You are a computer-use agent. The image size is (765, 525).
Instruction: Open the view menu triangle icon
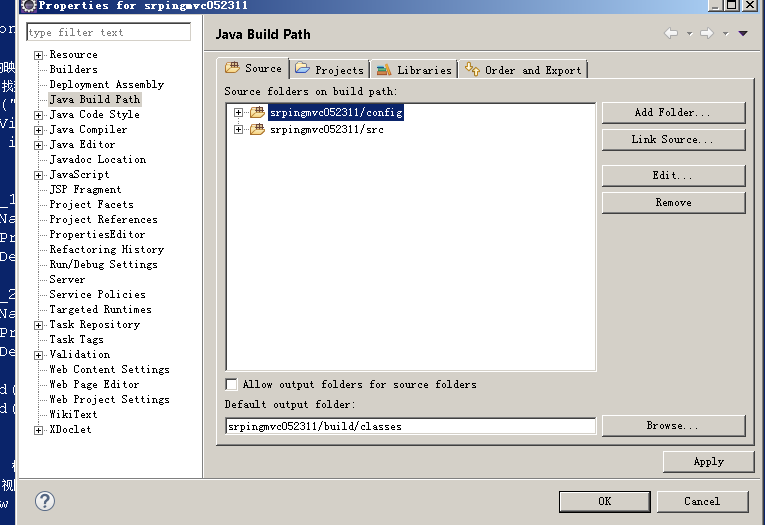pos(743,33)
